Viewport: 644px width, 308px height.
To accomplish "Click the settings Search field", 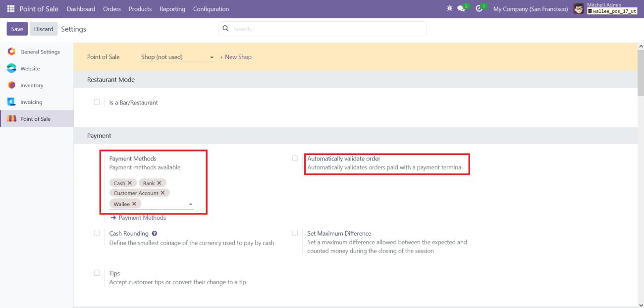I will coord(327,29).
